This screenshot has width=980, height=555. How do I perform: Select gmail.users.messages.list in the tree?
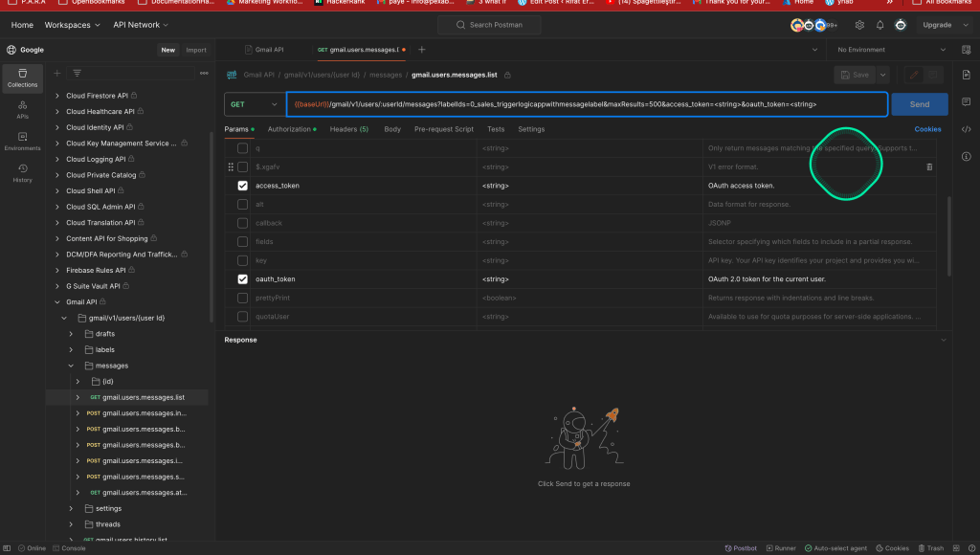pyautogui.click(x=144, y=397)
